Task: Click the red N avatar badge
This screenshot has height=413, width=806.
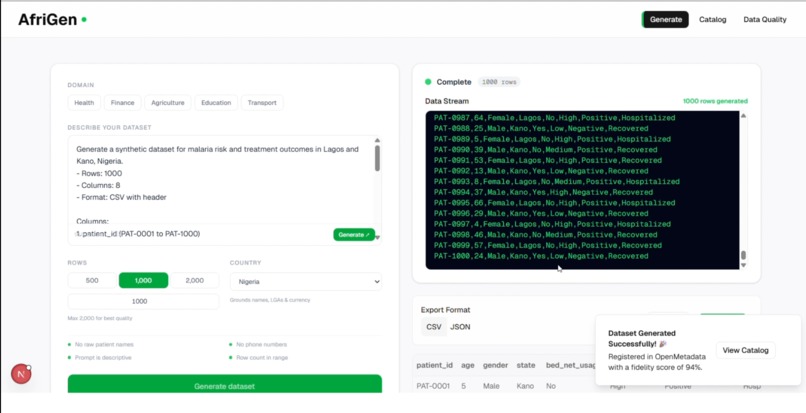Action: tap(21, 374)
